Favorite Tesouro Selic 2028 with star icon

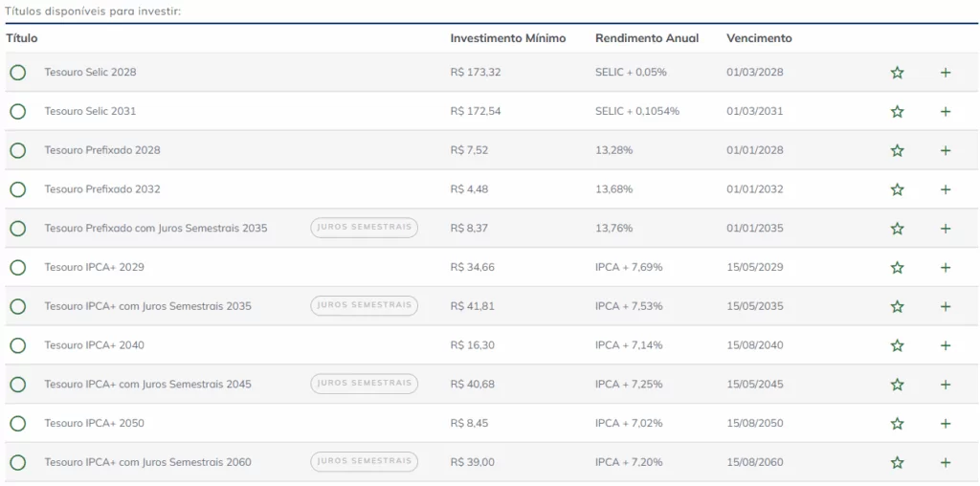coord(897,73)
